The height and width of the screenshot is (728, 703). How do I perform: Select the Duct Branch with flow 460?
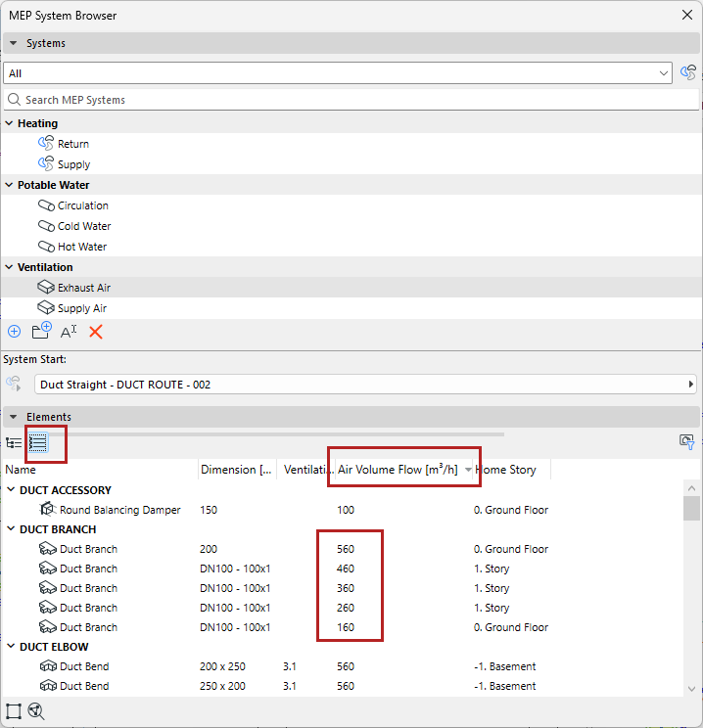click(343, 569)
